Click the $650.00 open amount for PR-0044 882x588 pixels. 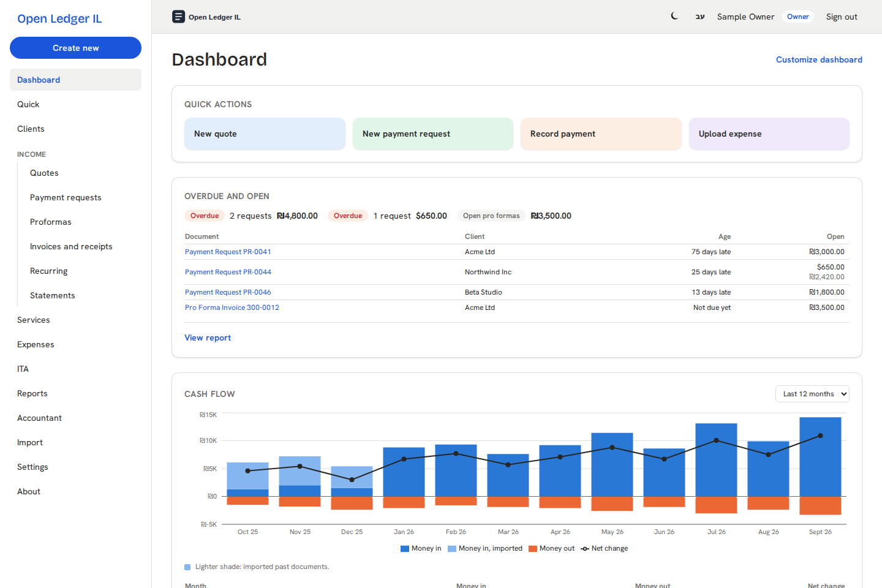tap(831, 267)
